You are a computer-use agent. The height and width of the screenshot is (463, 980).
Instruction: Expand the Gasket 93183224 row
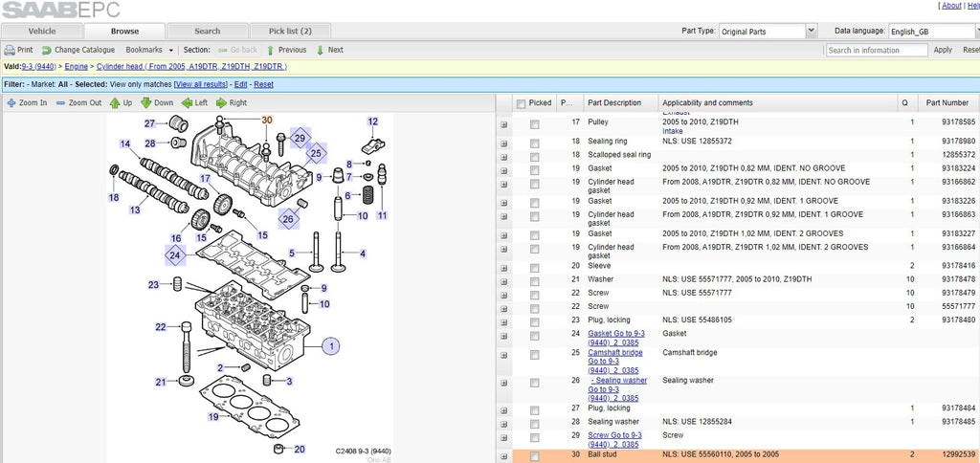tap(503, 170)
